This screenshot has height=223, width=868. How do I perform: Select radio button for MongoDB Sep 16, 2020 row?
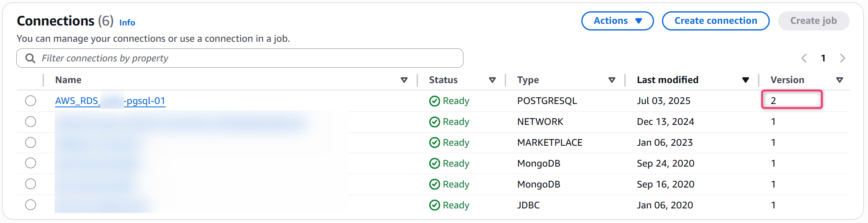(x=31, y=184)
